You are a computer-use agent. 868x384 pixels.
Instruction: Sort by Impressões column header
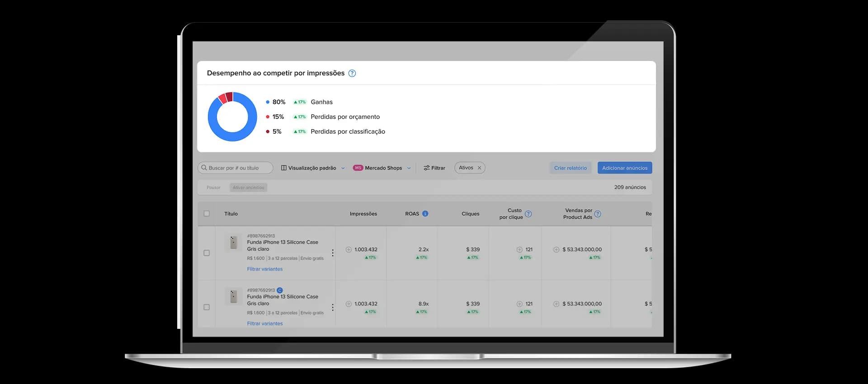[x=363, y=214]
